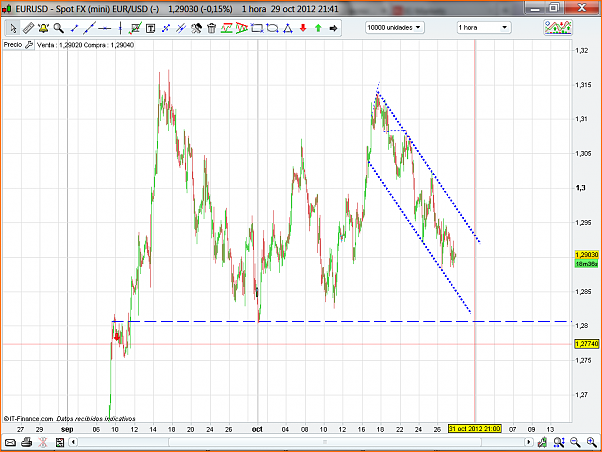This screenshot has width=602, height=452.
Task: Open the hammer and wrench settings tool
Action: [x=196, y=28]
